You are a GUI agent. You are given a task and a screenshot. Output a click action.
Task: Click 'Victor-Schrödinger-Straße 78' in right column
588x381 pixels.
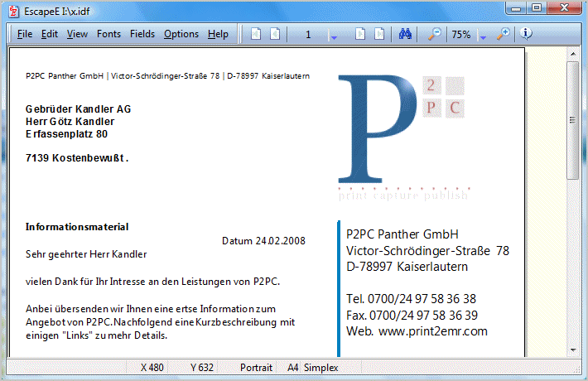tap(427, 250)
